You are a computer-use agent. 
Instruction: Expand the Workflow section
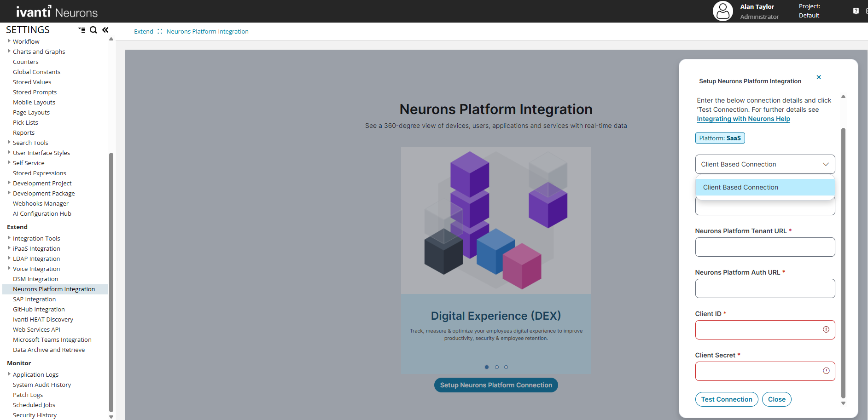(9, 41)
